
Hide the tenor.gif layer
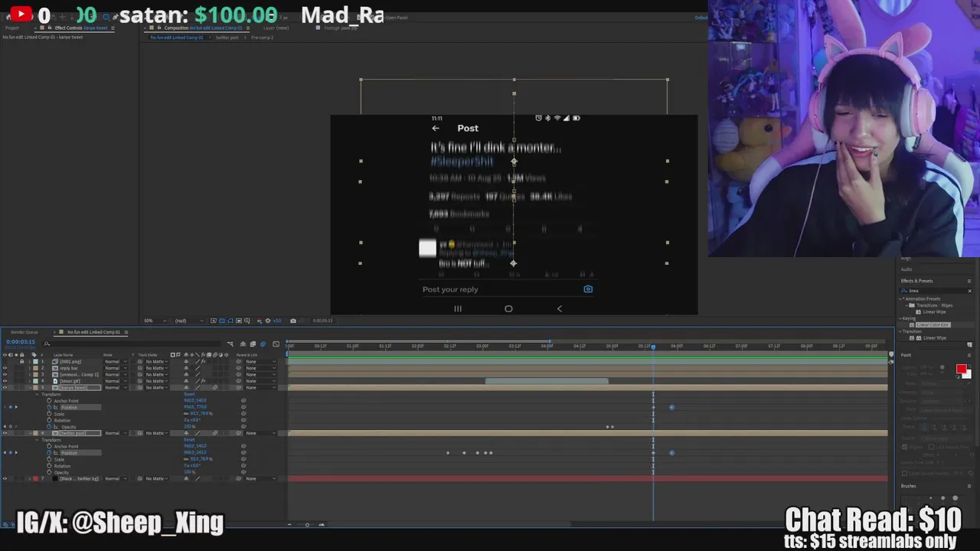pyautogui.click(x=5, y=381)
